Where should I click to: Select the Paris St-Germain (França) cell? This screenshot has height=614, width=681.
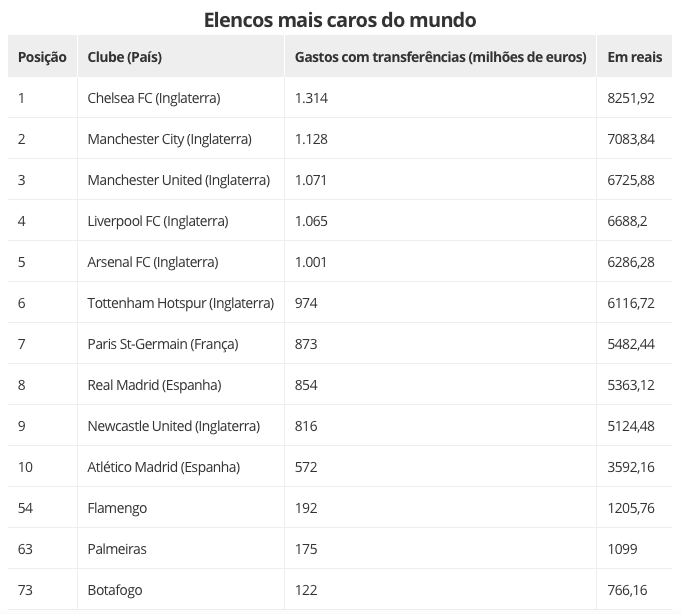(x=162, y=344)
